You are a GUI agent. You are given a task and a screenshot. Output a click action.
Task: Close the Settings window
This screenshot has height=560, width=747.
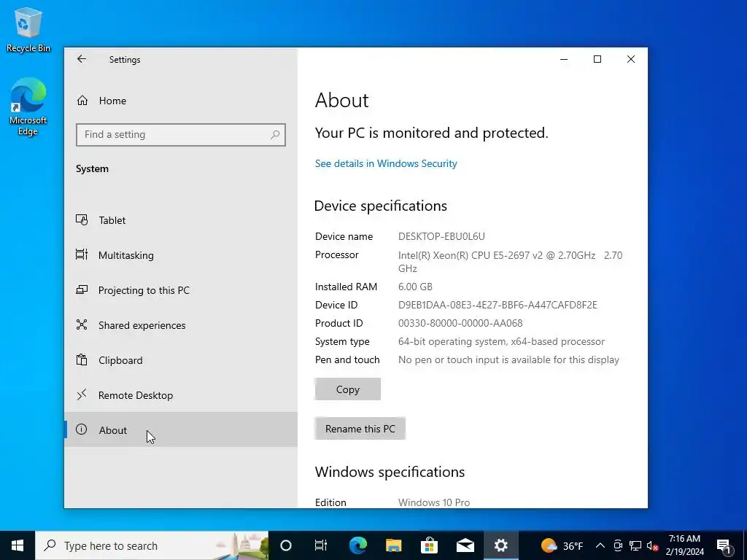(631, 59)
